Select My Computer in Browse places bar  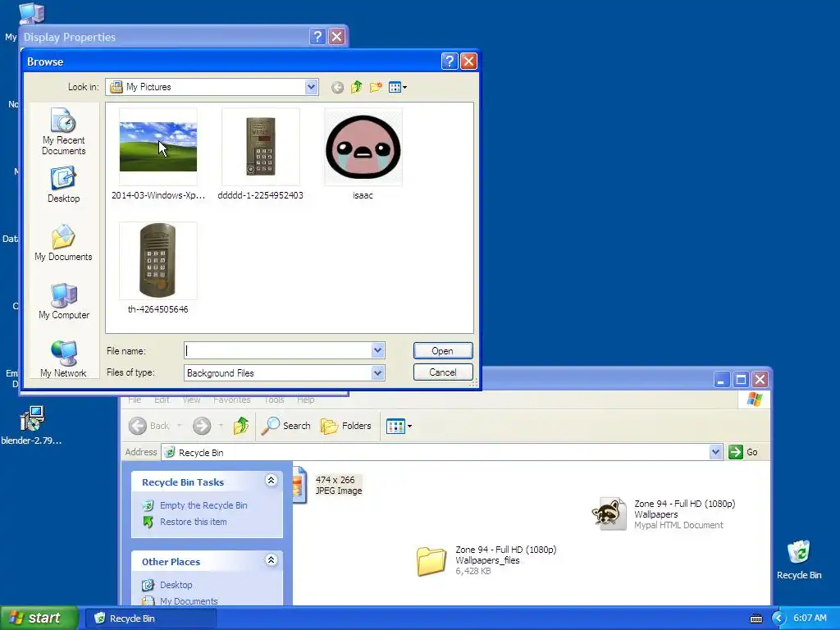point(63,302)
